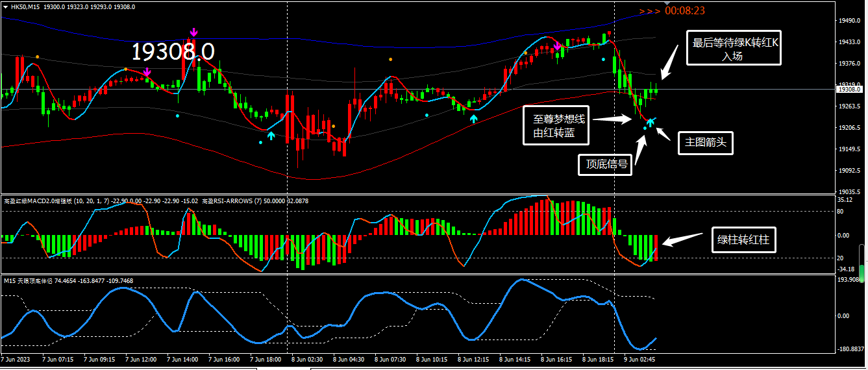The height and width of the screenshot is (370, 868).
Task: Click the 8 Jun 02:30 time label
Action: (306, 358)
